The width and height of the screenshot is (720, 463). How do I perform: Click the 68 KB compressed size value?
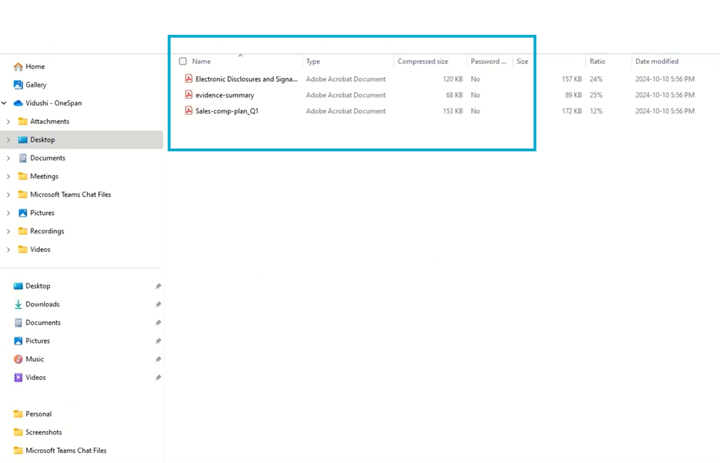[454, 95]
